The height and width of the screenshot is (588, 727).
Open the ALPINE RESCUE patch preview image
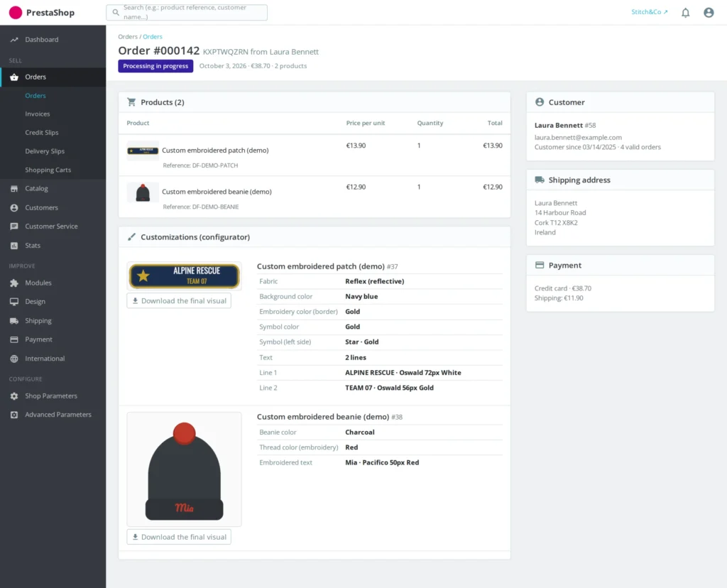point(184,276)
